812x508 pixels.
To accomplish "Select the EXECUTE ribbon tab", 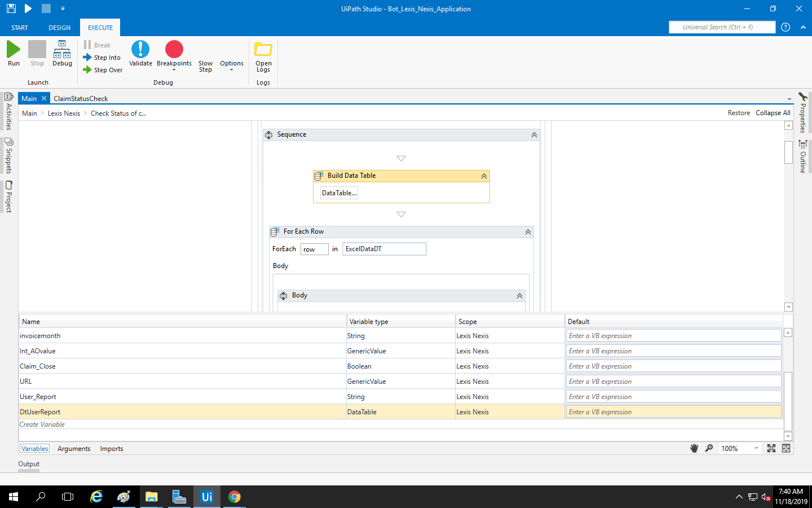I will 100,28.
